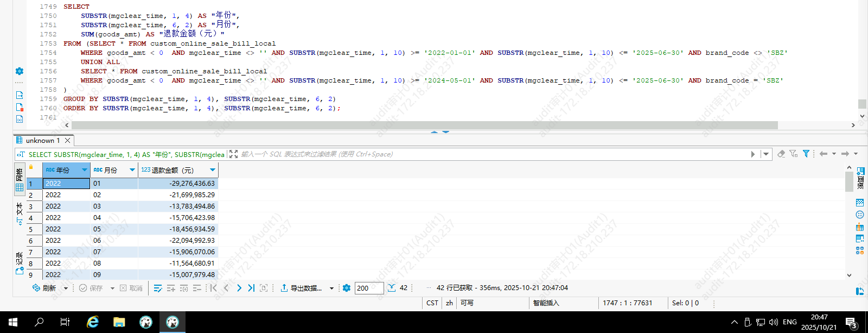
Task: Switch to 文本 text view
Action: [x=20, y=213]
